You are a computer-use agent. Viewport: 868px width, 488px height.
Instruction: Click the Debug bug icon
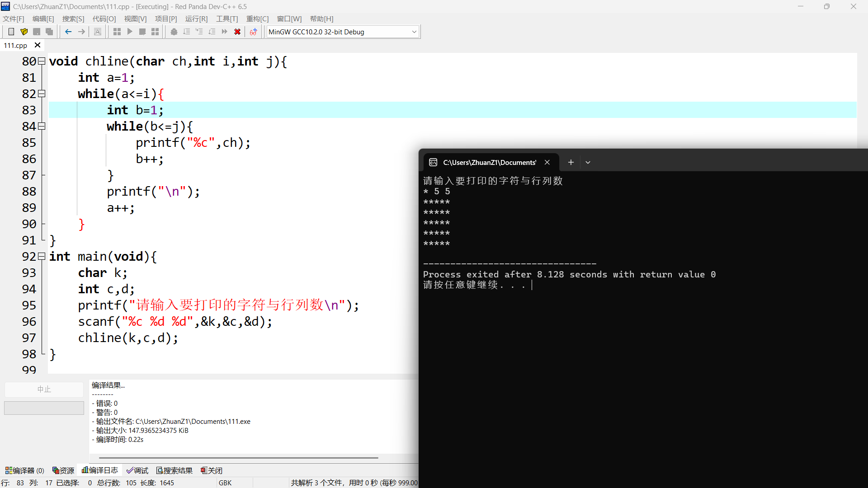click(174, 32)
